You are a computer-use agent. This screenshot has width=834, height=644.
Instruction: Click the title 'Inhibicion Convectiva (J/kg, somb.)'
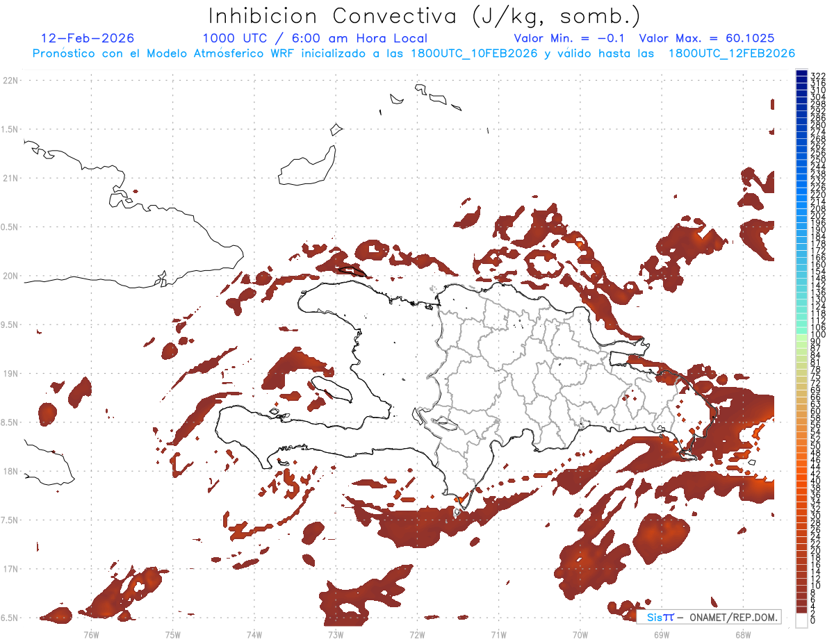pyautogui.click(x=424, y=17)
